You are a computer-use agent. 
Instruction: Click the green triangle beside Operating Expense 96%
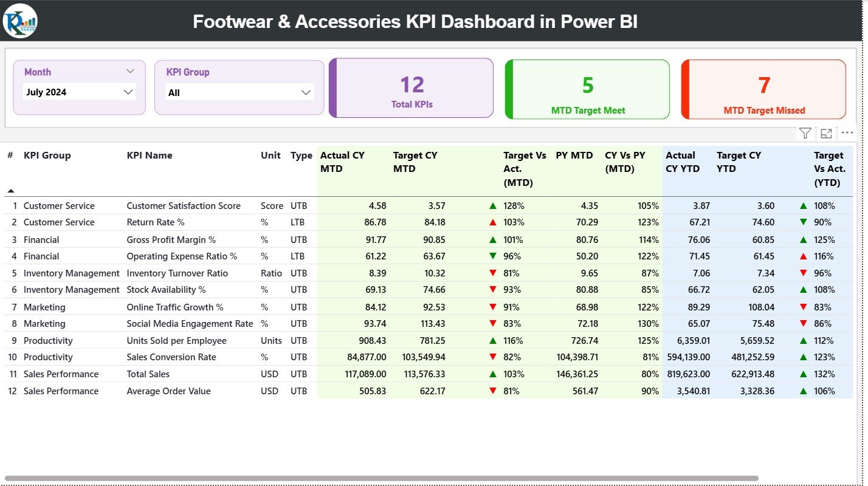(492, 256)
